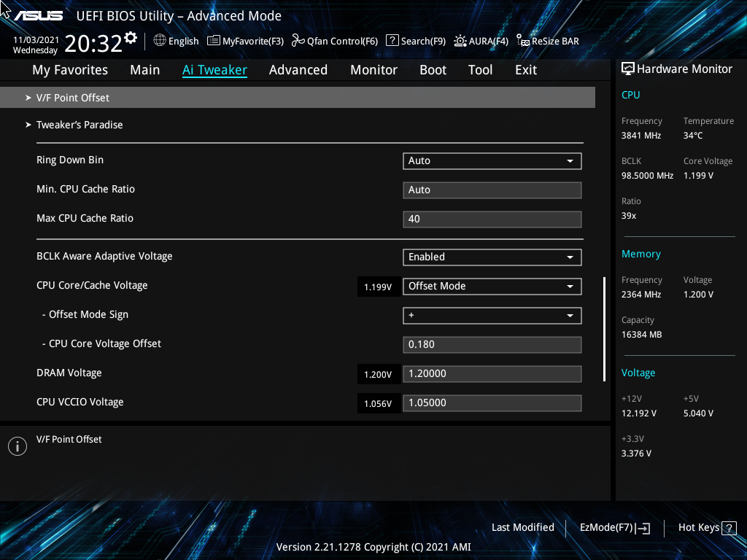The width and height of the screenshot is (747, 560).
Task: Click the 11/03/2021 date text
Action: coord(36,40)
